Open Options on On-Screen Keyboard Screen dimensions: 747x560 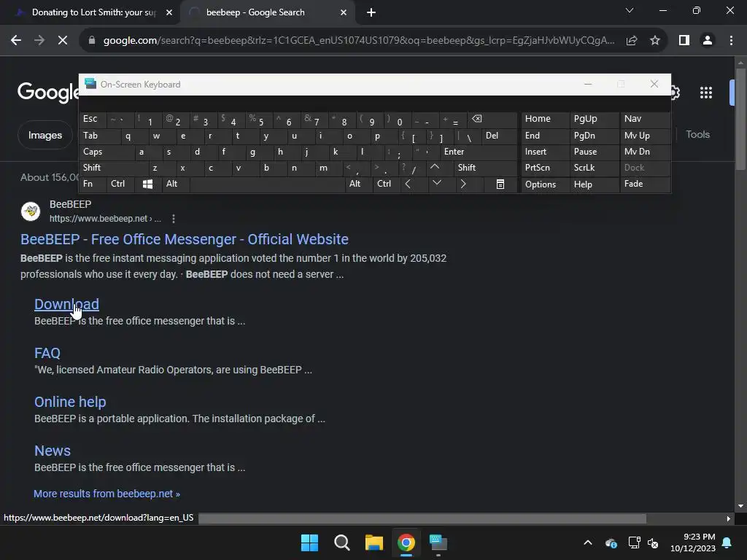coord(545,184)
